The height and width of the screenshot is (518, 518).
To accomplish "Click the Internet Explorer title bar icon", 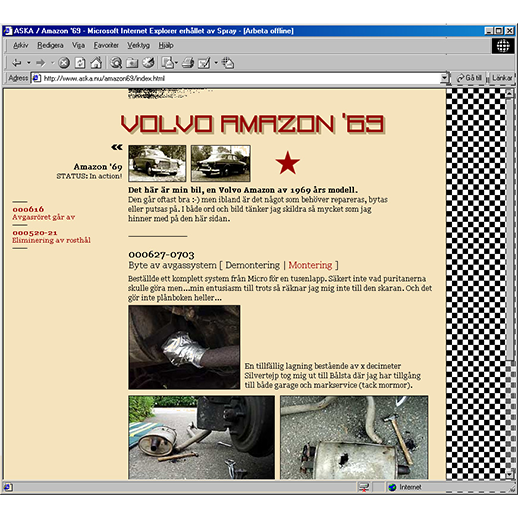I will tap(8, 31).
